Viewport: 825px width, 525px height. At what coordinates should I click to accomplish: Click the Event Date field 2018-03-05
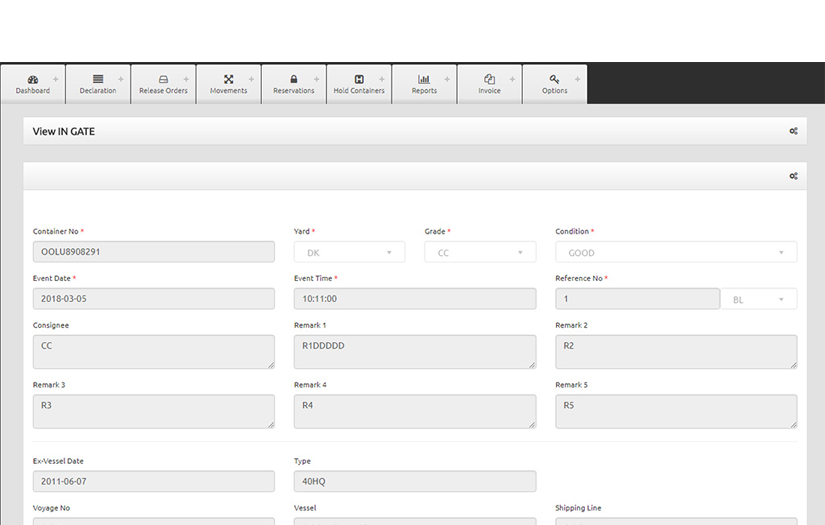pos(154,299)
